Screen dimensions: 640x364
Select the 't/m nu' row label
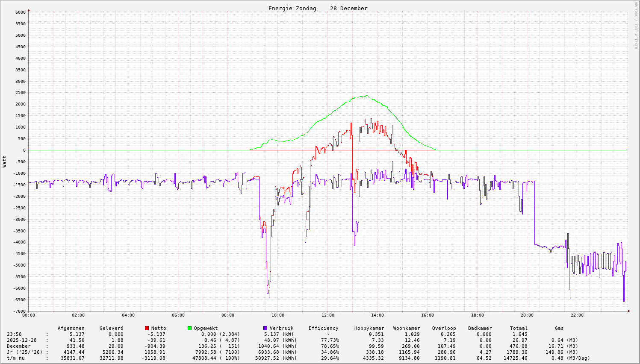pyautogui.click(x=16, y=358)
